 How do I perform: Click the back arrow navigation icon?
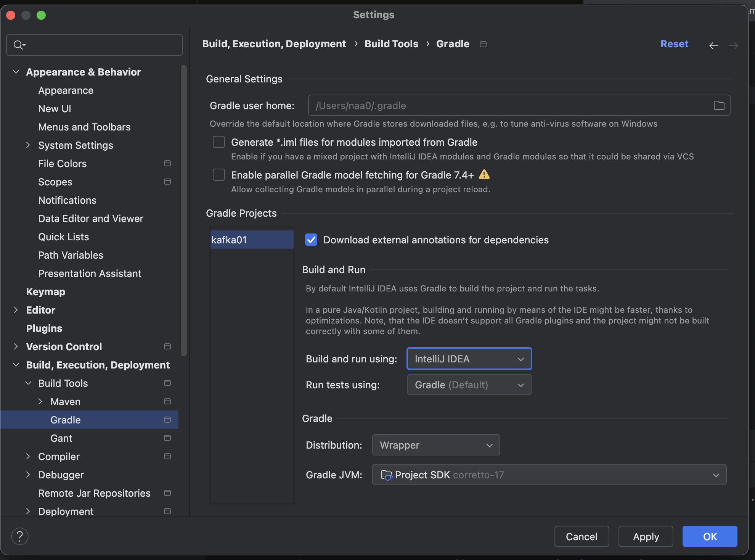[x=713, y=46]
